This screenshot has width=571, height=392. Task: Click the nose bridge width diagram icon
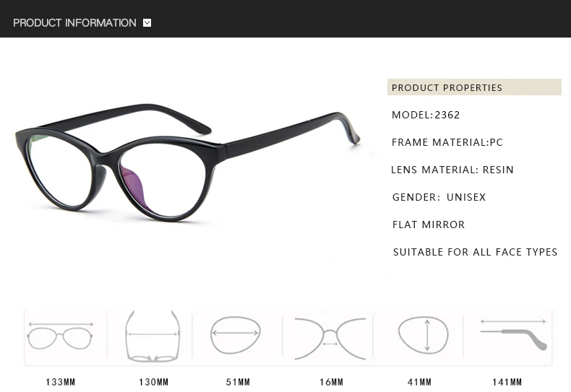[330, 339]
